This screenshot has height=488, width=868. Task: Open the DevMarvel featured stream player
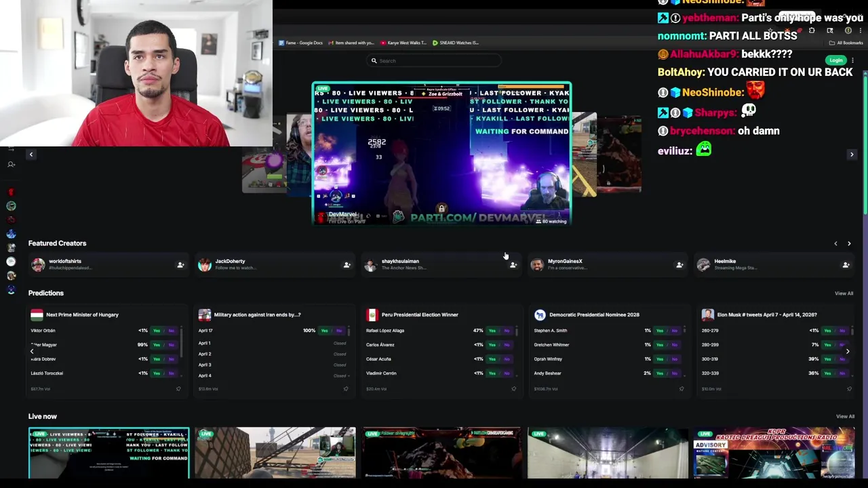(441, 154)
